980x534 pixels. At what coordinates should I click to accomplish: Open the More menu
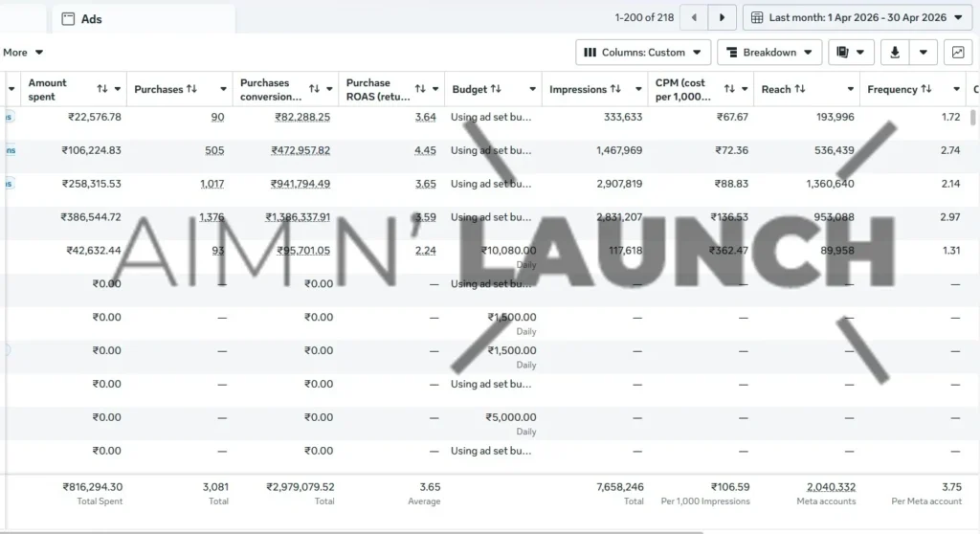[23, 53]
